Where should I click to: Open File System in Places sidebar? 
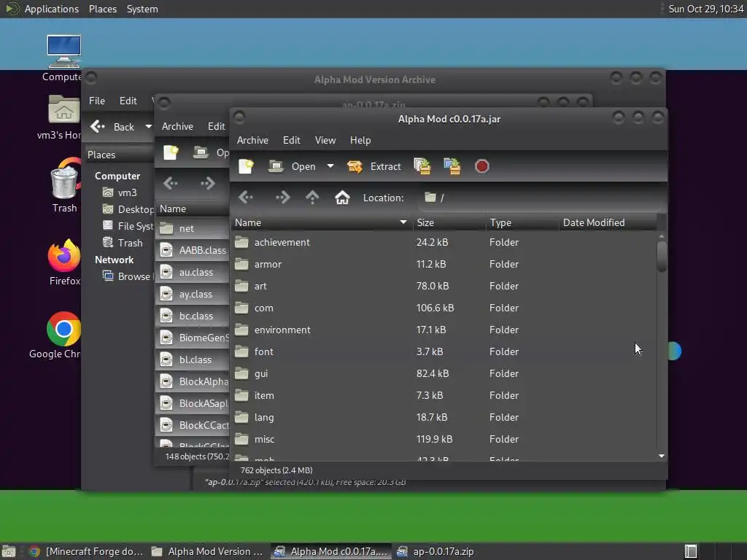pos(128,226)
